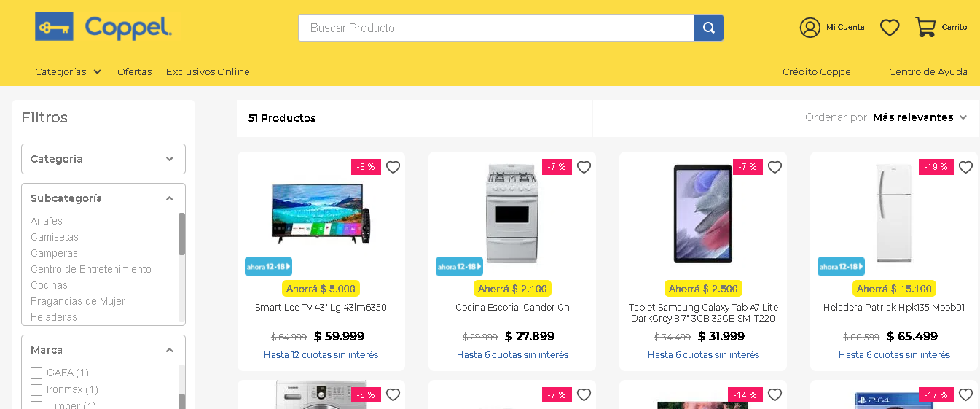This screenshot has height=409, width=980.
Task: Check the GAFA brand checkbox
Action: pyautogui.click(x=36, y=373)
